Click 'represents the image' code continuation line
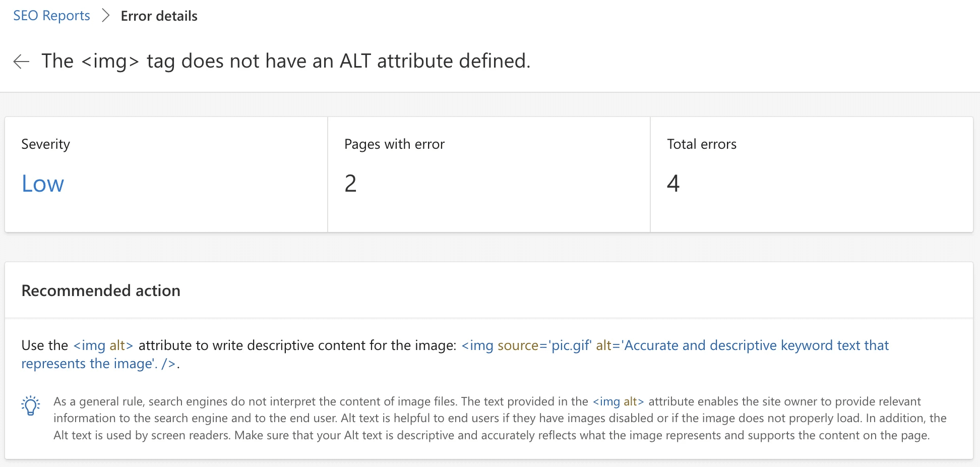980x467 pixels. (x=99, y=364)
